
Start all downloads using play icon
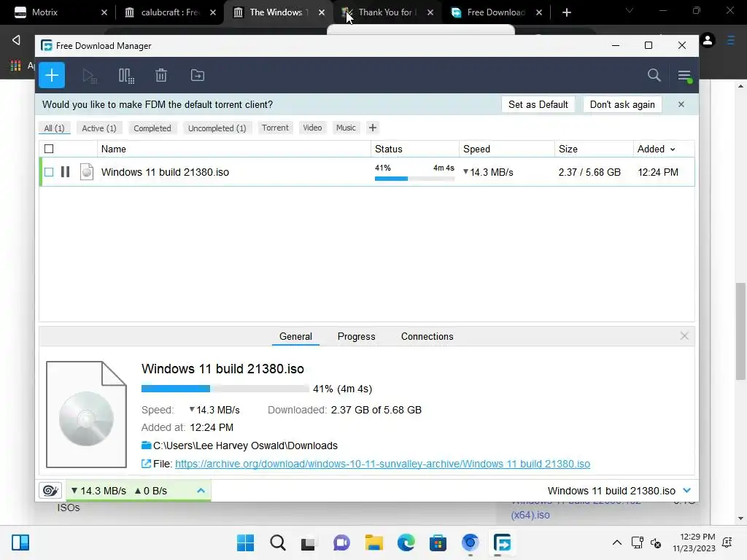pyautogui.click(x=90, y=76)
